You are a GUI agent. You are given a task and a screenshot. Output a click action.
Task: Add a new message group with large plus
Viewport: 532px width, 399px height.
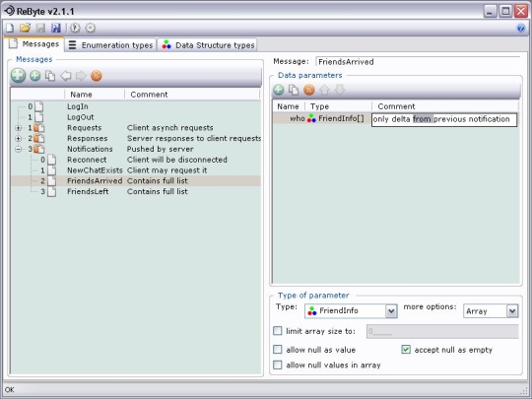tap(18, 75)
